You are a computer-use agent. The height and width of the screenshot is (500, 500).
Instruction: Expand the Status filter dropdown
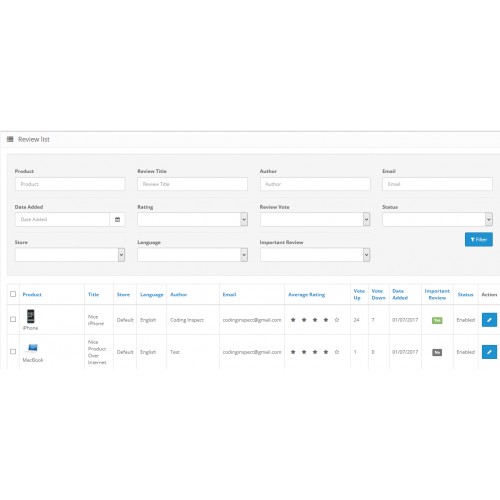pos(437,219)
